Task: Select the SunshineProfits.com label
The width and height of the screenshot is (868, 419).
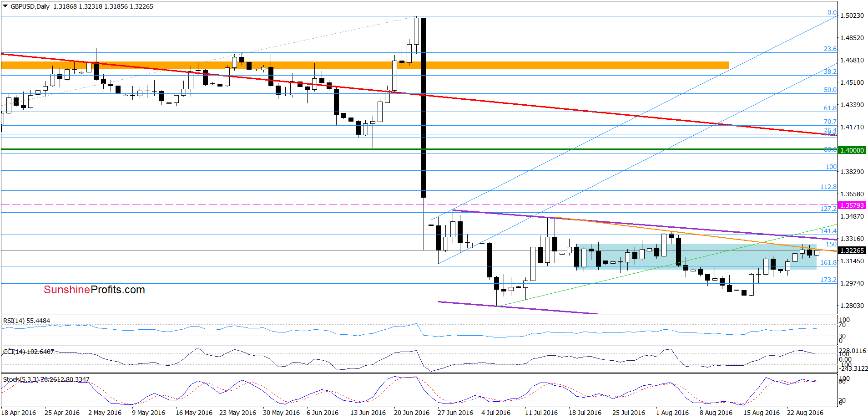Action: pyautogui.click(x=94, y=290)
